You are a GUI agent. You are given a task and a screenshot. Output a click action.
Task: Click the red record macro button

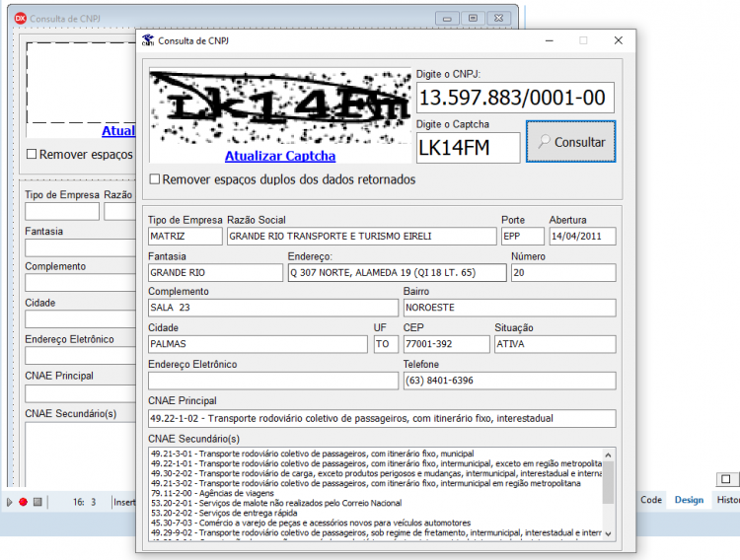(23, 502)
